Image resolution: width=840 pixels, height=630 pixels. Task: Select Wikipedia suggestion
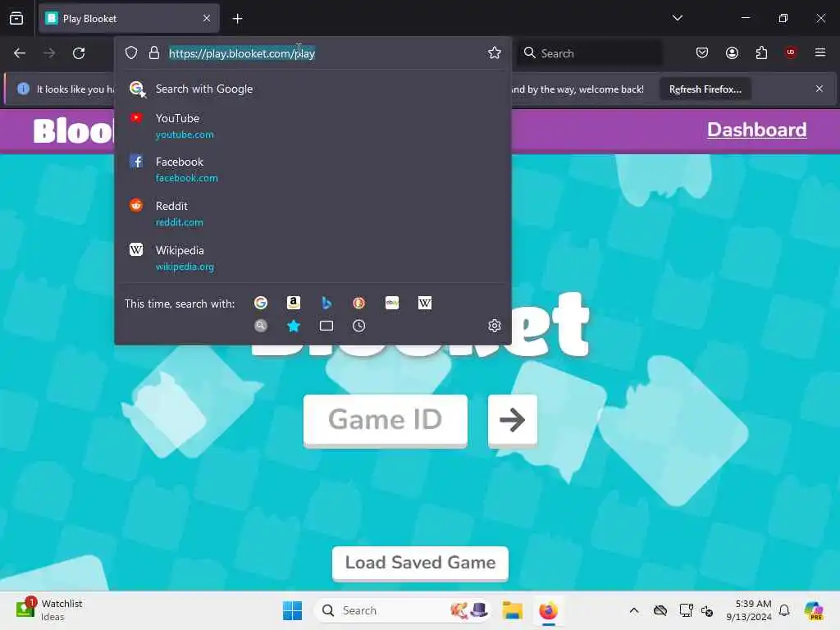(x=313, y=258)
